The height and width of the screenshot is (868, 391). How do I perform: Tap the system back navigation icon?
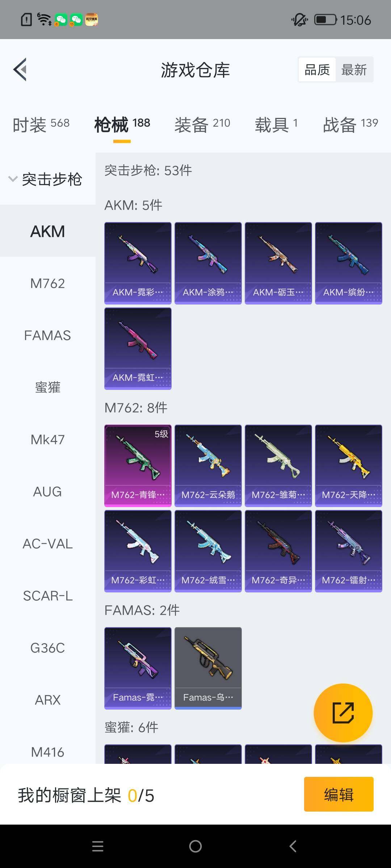(293, 846)
